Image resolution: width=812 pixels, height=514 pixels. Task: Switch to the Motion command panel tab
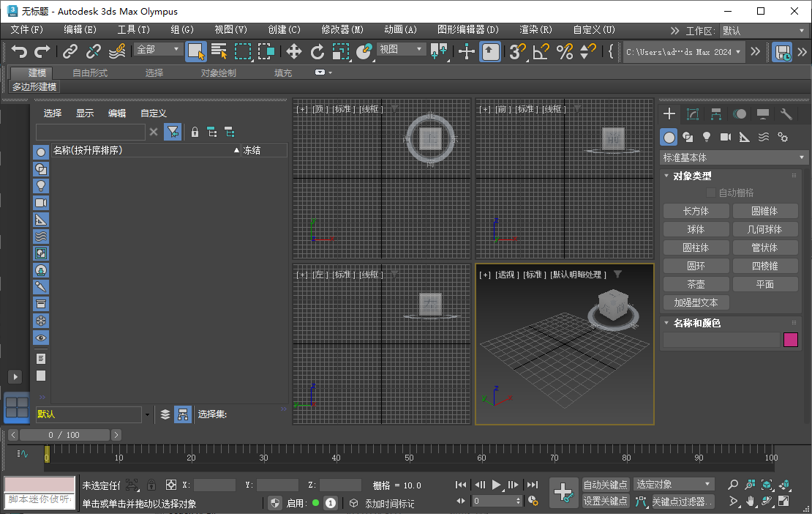[x=740, y=114]
